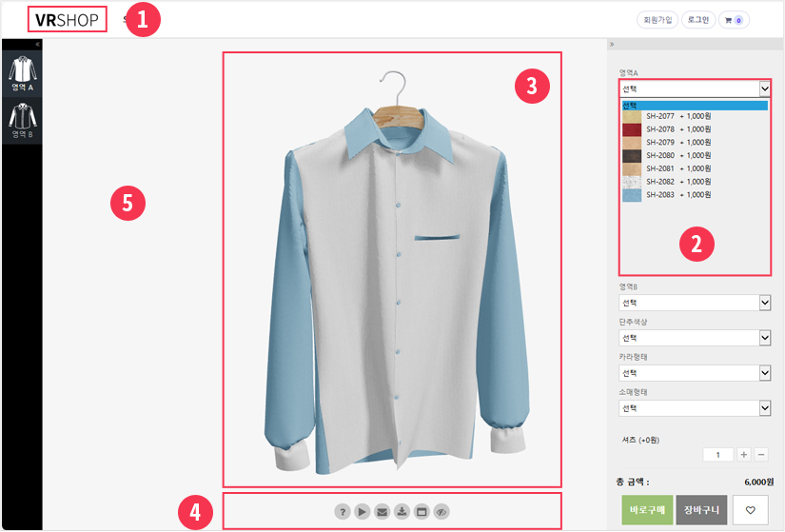Collapse the right options panel

click(x=612, y=44)
